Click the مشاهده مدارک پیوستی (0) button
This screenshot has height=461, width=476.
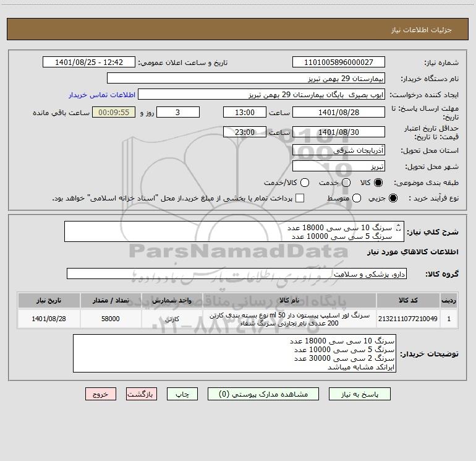tap(263, 394)
